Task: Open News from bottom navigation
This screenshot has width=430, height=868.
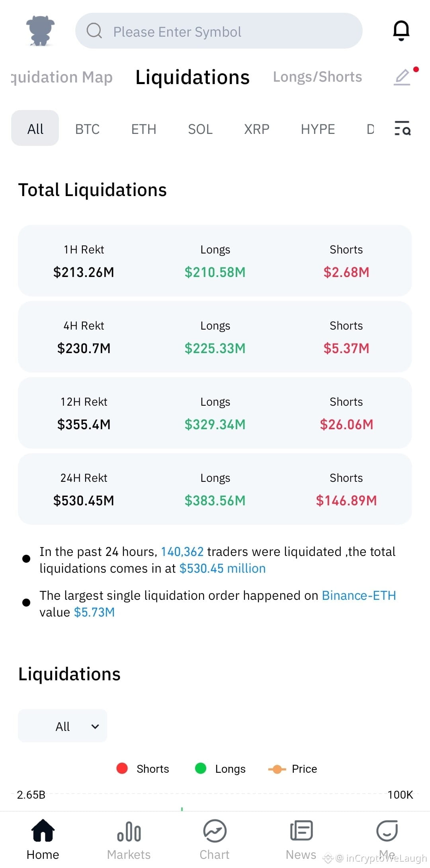Action: 301,839
